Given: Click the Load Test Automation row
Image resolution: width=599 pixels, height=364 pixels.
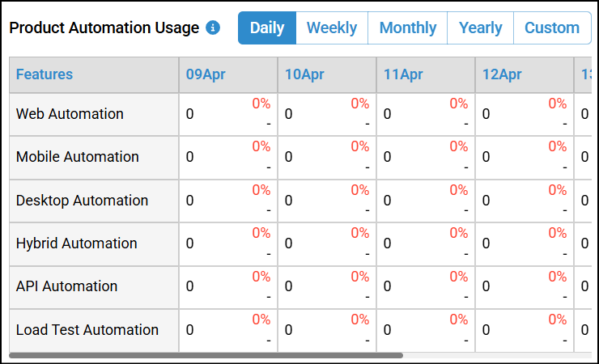Looking at the screenshot, I should [x=87, y=330].
